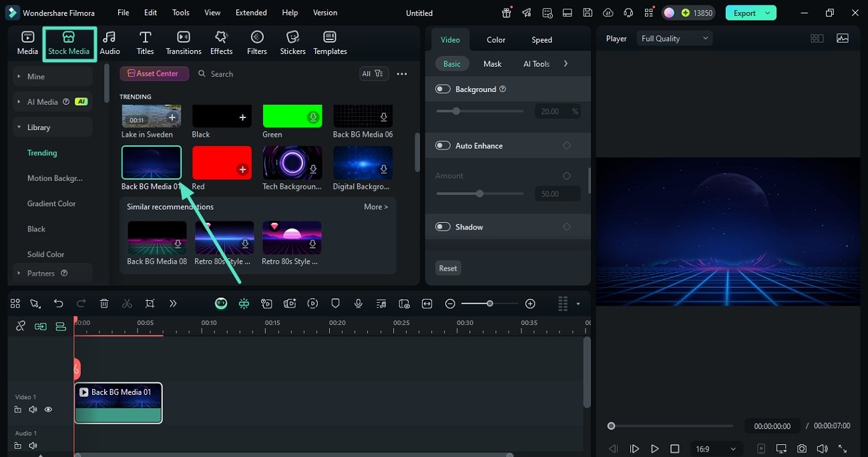Click the green AI assistant icon in the timeline toolbar
Screen dimensions: 868x457
point(221,304)
